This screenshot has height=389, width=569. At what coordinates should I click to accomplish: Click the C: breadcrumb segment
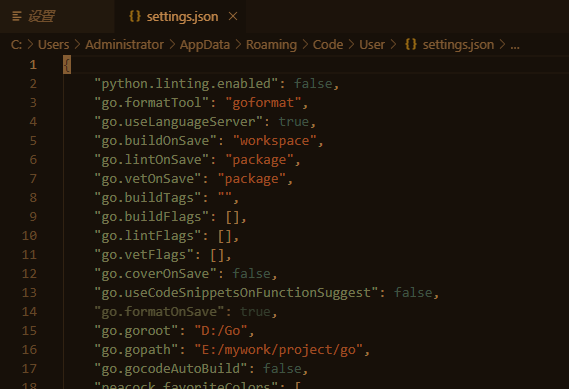16,45
